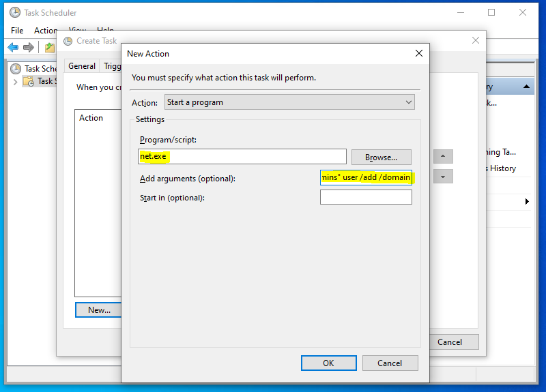Cancel the New Action dialog
Image resolution: width=546 pixels, height=392 pixels.
(390, 363)
